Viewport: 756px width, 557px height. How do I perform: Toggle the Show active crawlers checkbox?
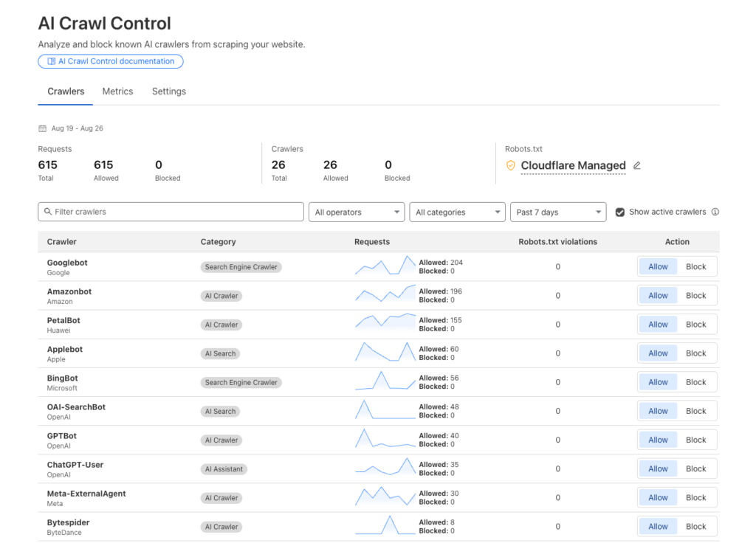pyautogui.click(x=620, y=212)
